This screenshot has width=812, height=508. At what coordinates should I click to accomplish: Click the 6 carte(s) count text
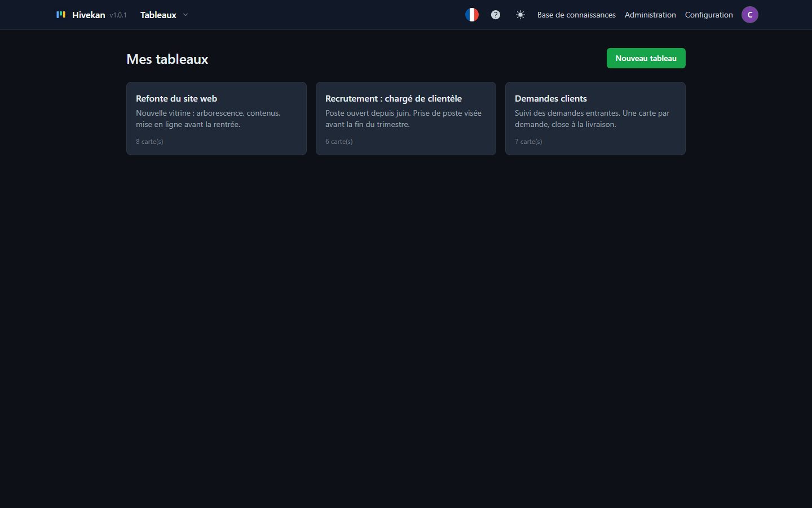(339, 142)
